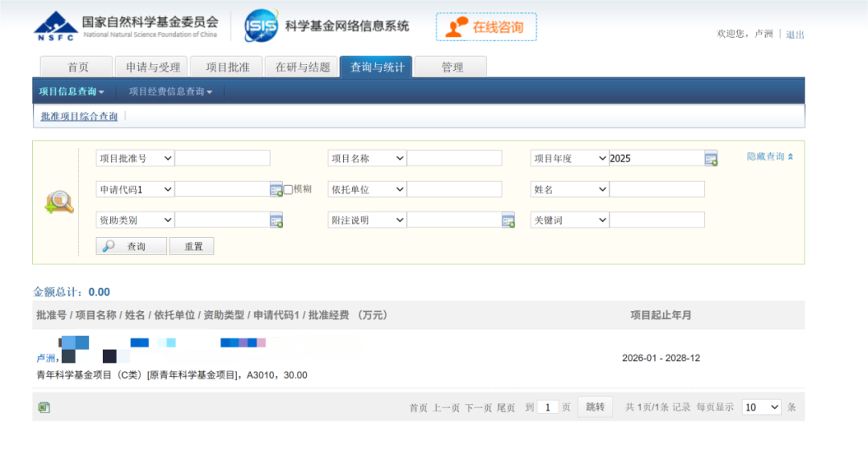
Task: Click the picker icon beside 资助类别 field
Action: [x=276, y=220]
